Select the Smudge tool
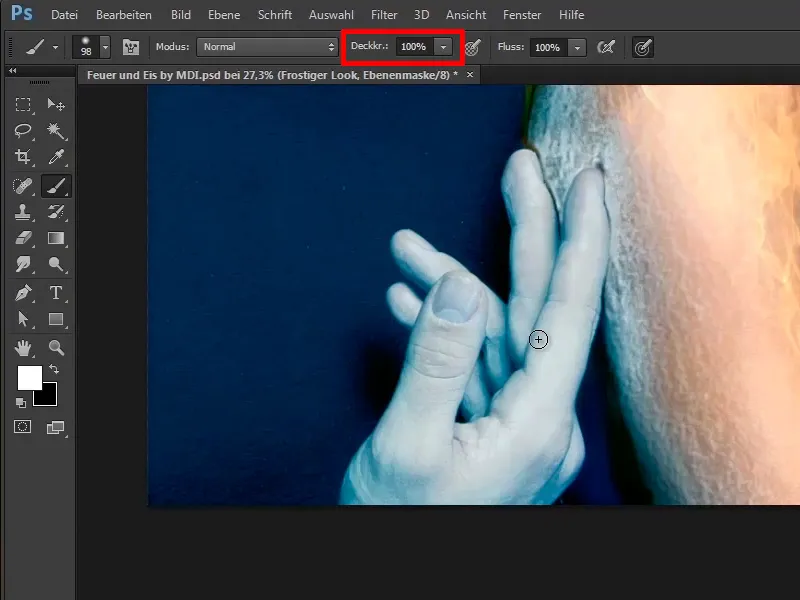The image size is (800, 600). coord(22,264)
